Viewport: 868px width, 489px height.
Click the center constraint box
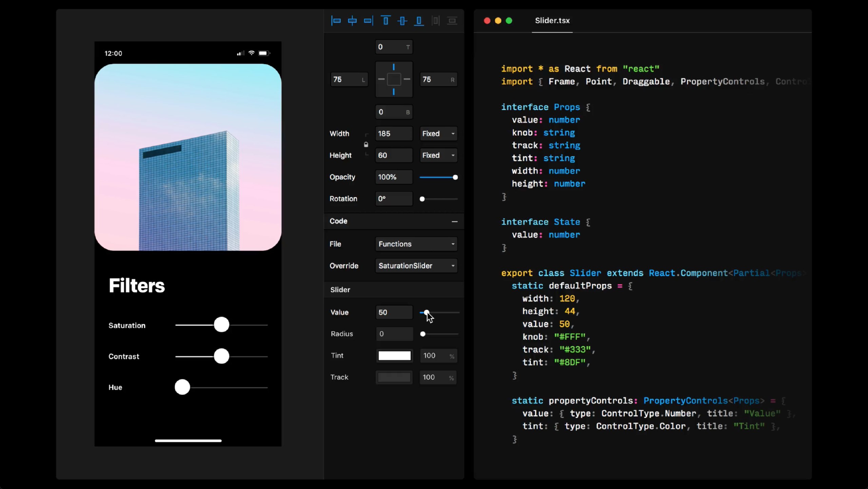[x=394, y=79]
